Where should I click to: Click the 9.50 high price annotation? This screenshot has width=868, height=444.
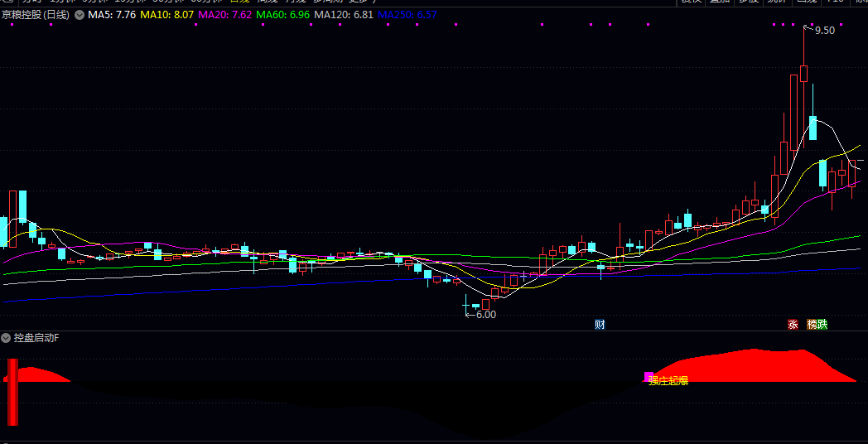(x=824, y=31)
